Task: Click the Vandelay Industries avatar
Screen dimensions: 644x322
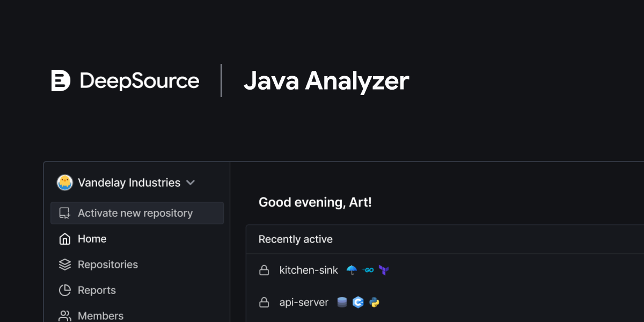Action: tap(64, 182)
